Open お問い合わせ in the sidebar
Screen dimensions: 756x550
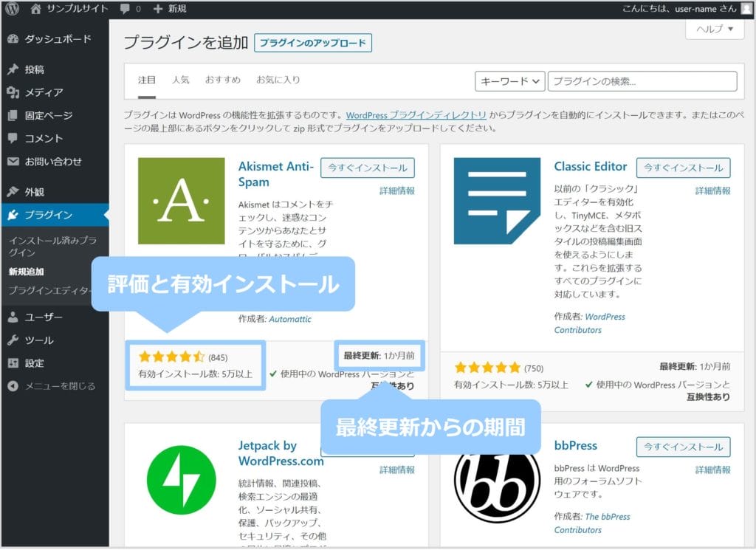tap(55, 162)
